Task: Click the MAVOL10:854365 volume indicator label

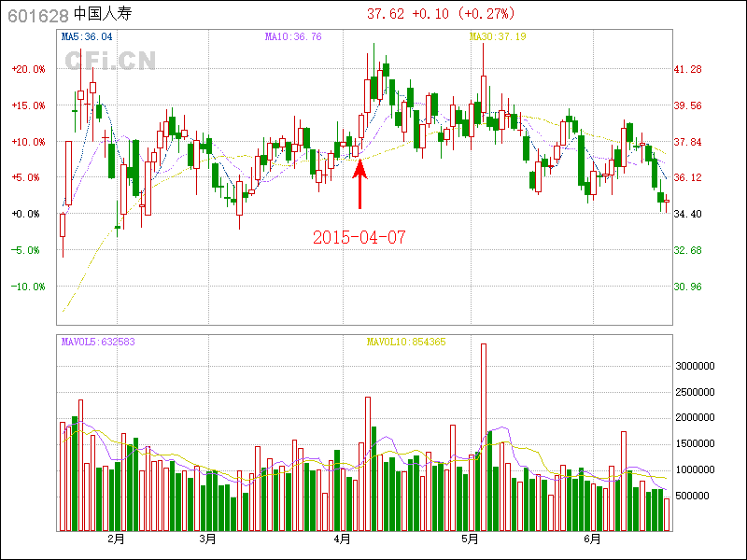Action: [x=405, y=342]
